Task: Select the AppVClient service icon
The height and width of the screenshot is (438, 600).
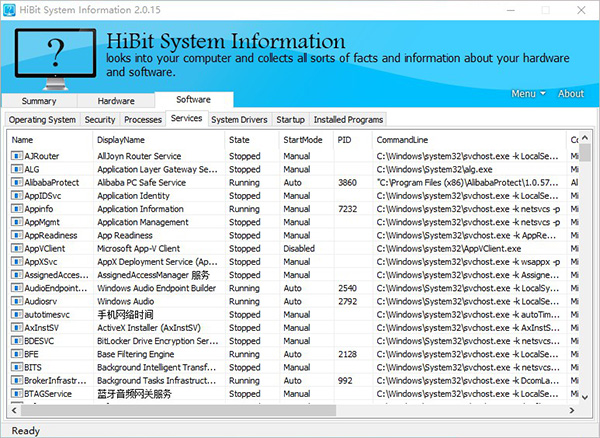Action: [17, 248]
